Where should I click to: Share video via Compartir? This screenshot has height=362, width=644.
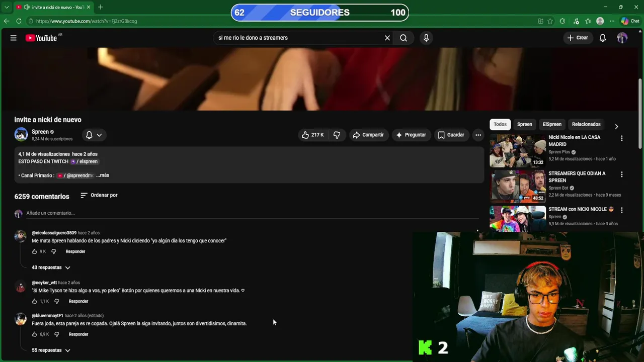pyautogui.click(x=368, y=135)
